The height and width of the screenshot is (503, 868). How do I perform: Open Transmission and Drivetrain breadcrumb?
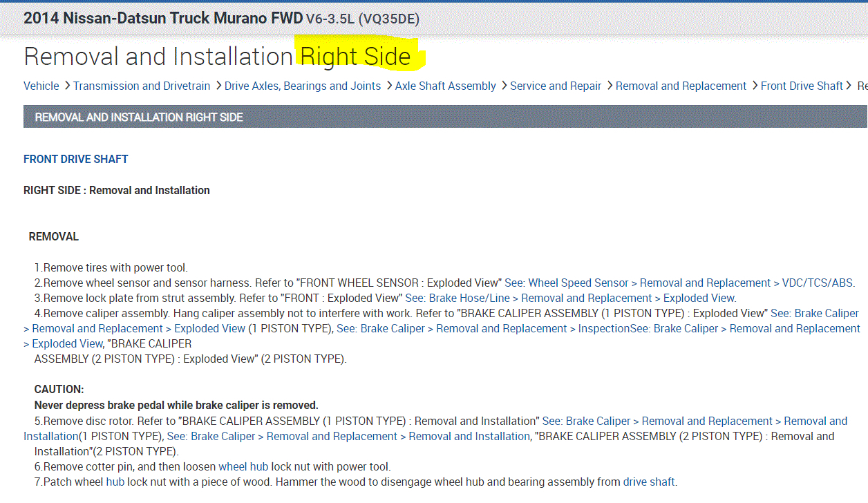coord(142,86)
